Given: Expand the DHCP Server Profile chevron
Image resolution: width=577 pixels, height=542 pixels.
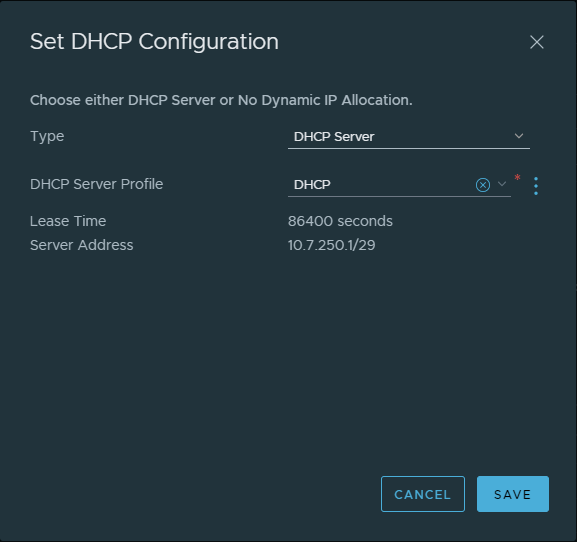Looking at the screenshot, I should click(x=502, y=184).
